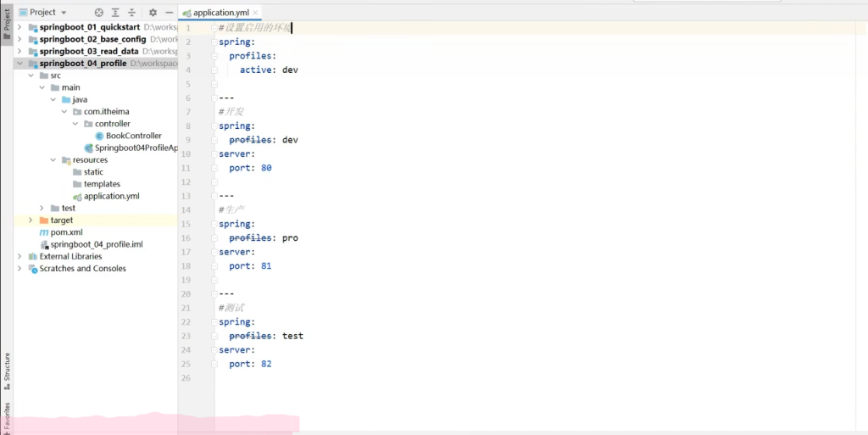Viewport: 868px width, 435px height.
Task: Open Project panel settings gear
Action: click(153, 13)
